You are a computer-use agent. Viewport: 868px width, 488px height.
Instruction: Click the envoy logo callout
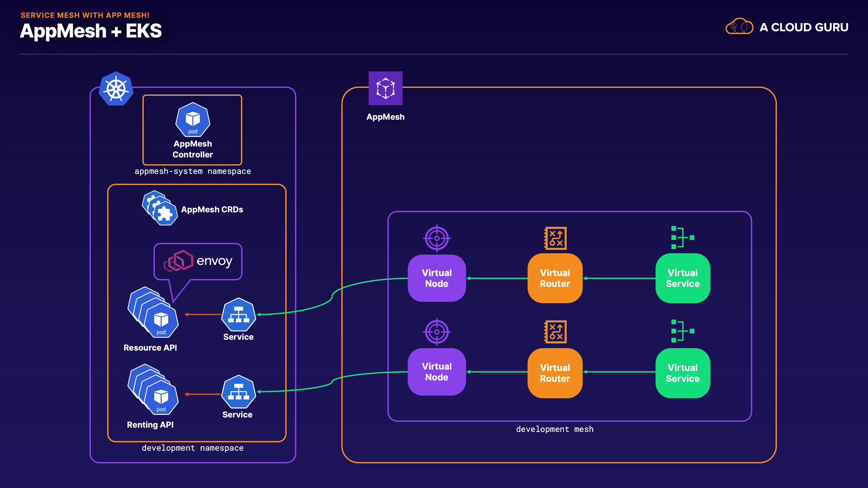(198, 262)
